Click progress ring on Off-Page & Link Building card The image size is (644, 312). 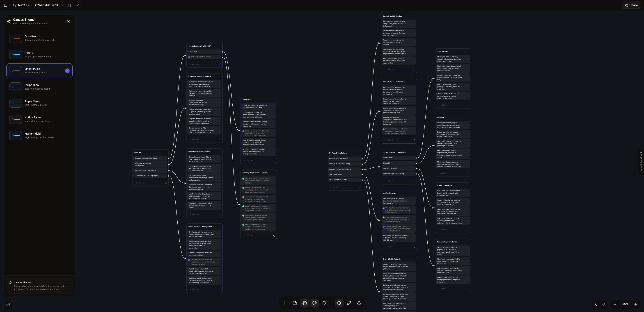tap(360, 187)
